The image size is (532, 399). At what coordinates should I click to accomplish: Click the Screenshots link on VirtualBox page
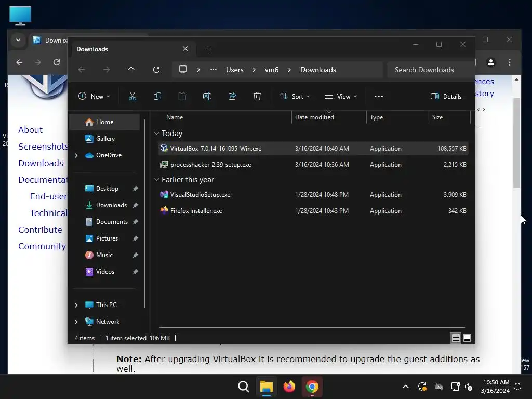pyautogui.click(x=43, y=147)
